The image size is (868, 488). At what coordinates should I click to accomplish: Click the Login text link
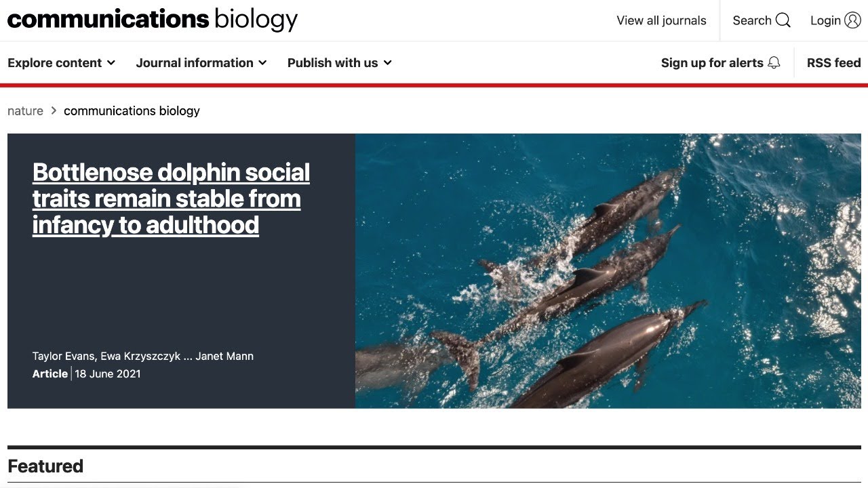[825, 20]
